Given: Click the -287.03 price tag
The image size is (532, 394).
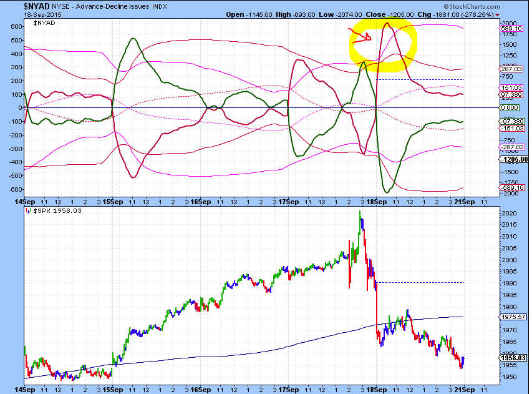Looking at the screenshot, I should coord(512,147).
